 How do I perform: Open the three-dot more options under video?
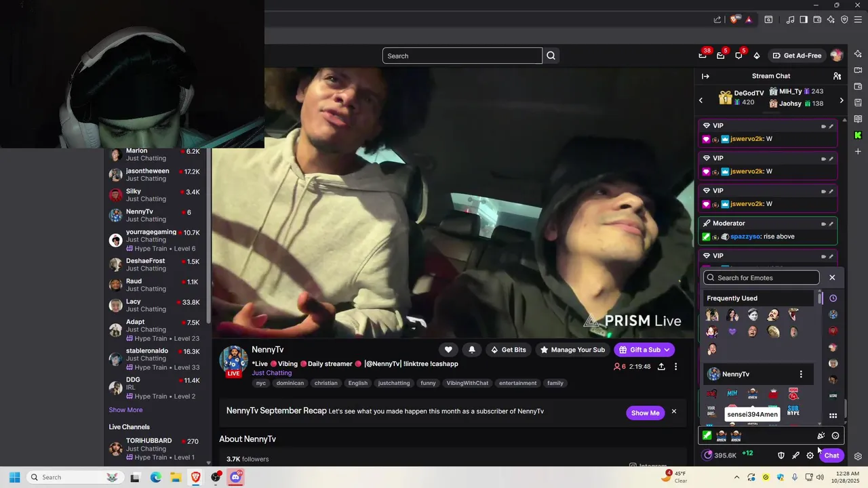(675, 367)
